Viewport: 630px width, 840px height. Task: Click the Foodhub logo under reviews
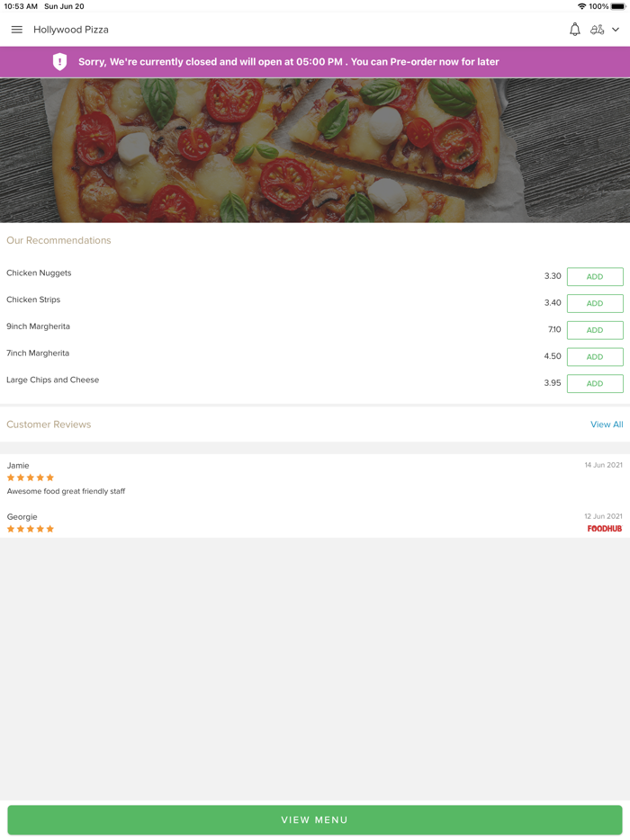coord(604,528)
